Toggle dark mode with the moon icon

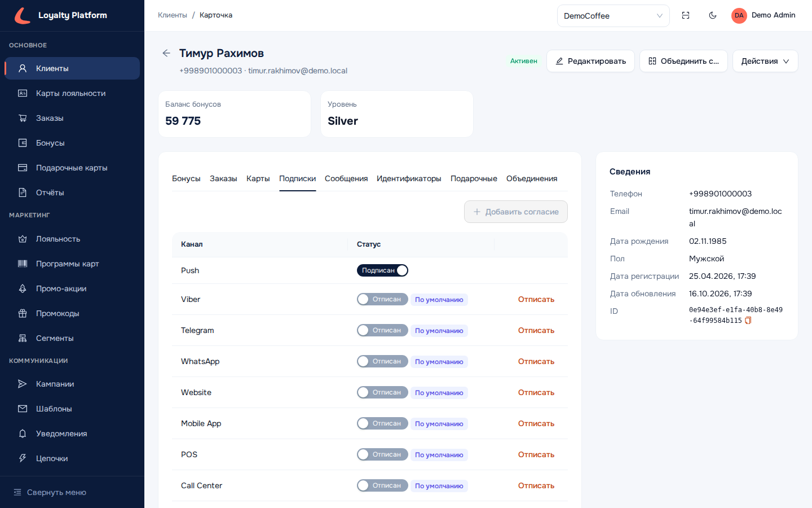[713, 15]
